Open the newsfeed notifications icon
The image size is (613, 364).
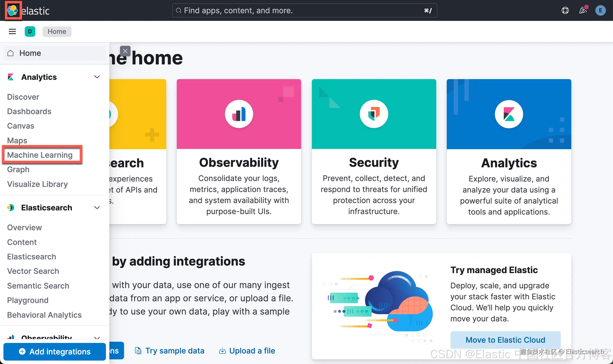coord(583,11)
